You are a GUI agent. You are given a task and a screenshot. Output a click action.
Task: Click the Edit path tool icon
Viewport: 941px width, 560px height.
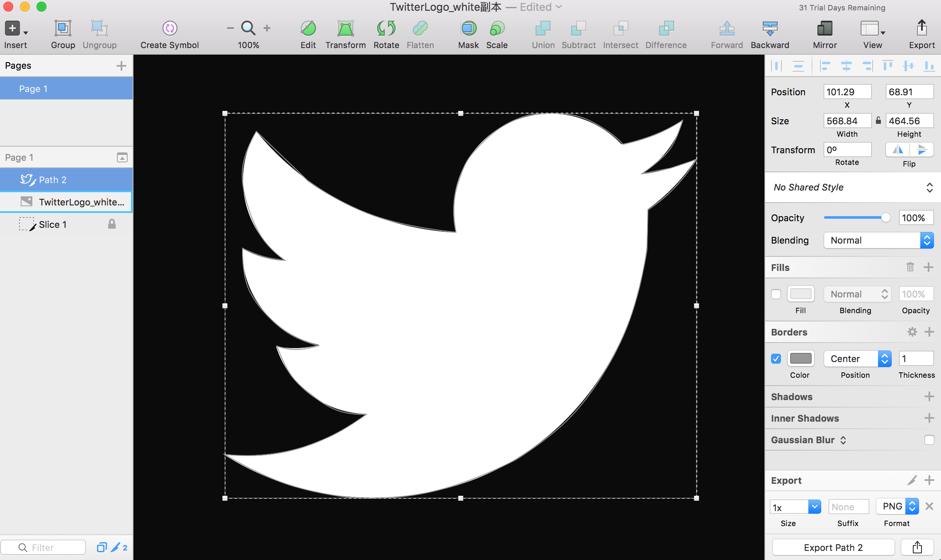(308, 29)
